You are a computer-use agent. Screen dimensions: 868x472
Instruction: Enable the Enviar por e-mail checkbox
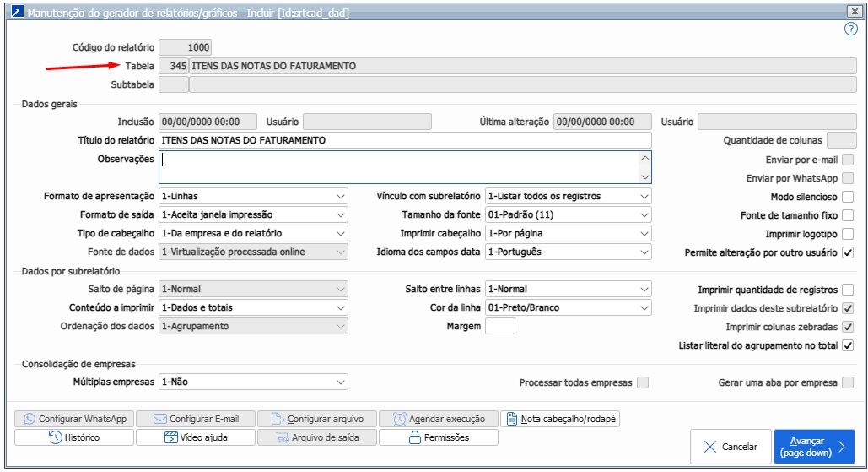point(848,160)
